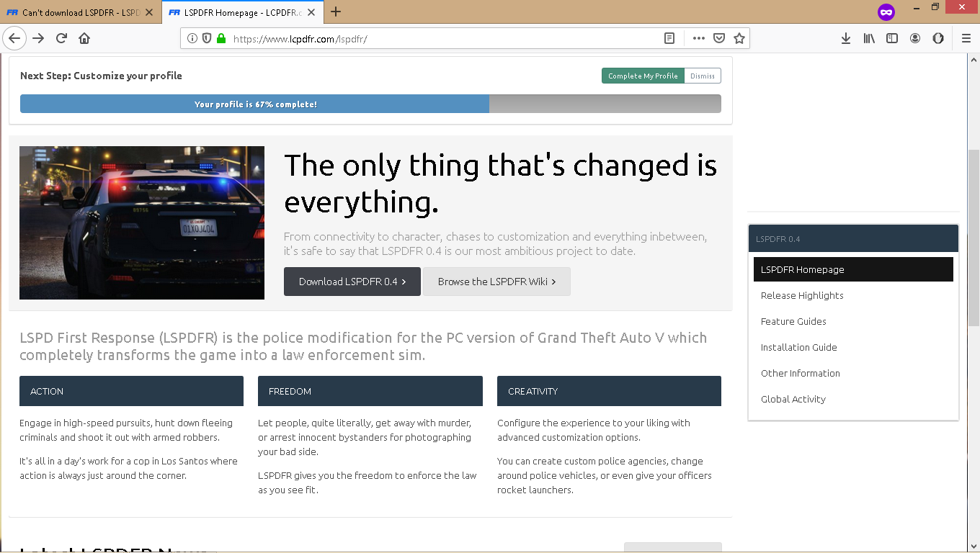
Task: Click 'The only thing that's changed' headline
Action: [x=501, y=184]
